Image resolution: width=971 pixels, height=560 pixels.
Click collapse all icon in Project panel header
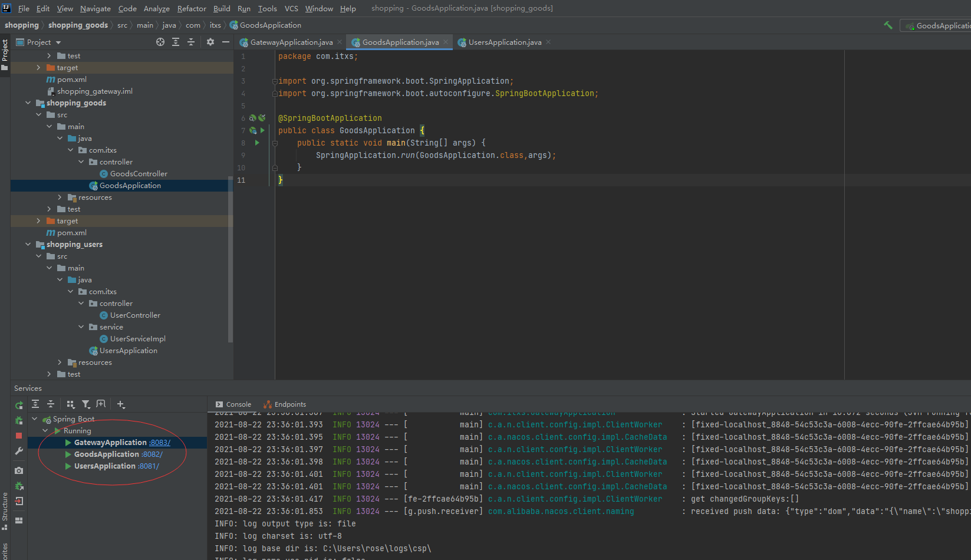(x=191, y=42)
